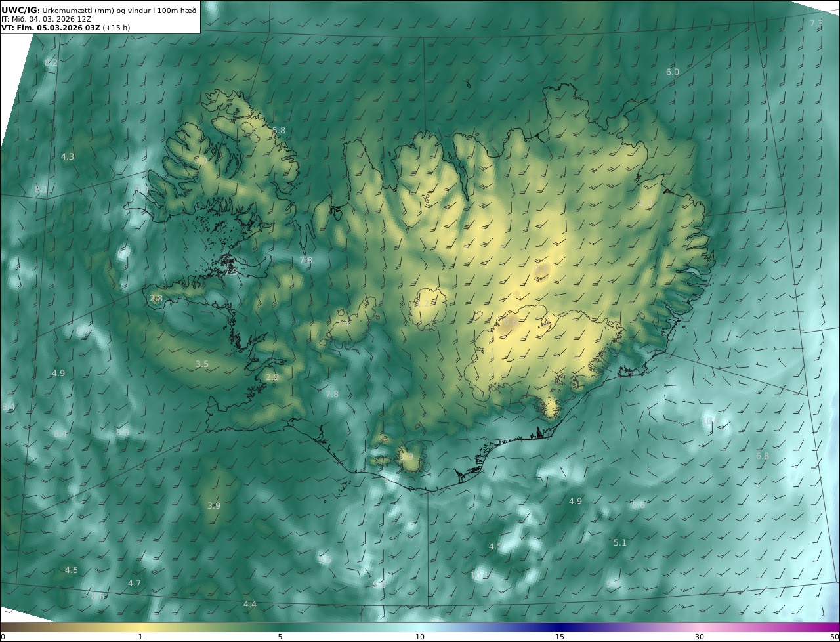The image size is (840, 642).
Task: Pick the yellow colorbar segment above 1
Action: 140,627
